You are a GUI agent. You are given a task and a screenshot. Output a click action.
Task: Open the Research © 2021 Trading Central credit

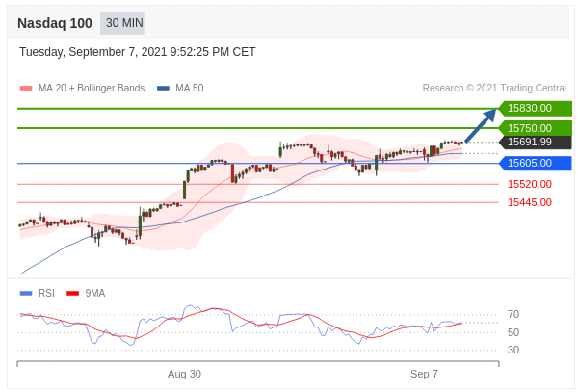(x=494, y=89)
